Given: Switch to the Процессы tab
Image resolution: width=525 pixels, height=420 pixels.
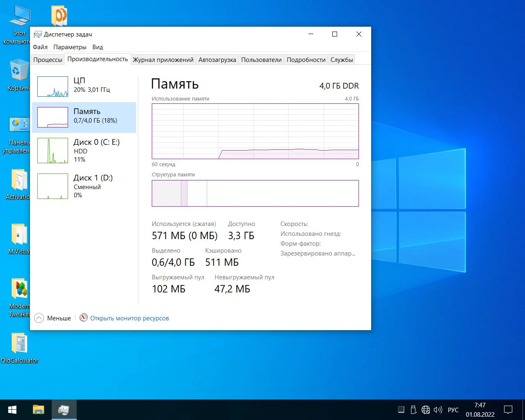Looking at the screenshot, I should [x=48, y=60].
